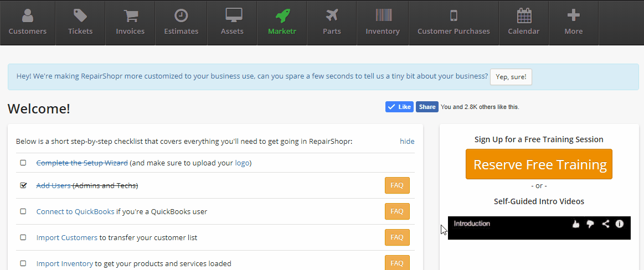Viewport: 644px width, 270px height.
Task: Open the Customers person icon
Action: pos(28,15)
